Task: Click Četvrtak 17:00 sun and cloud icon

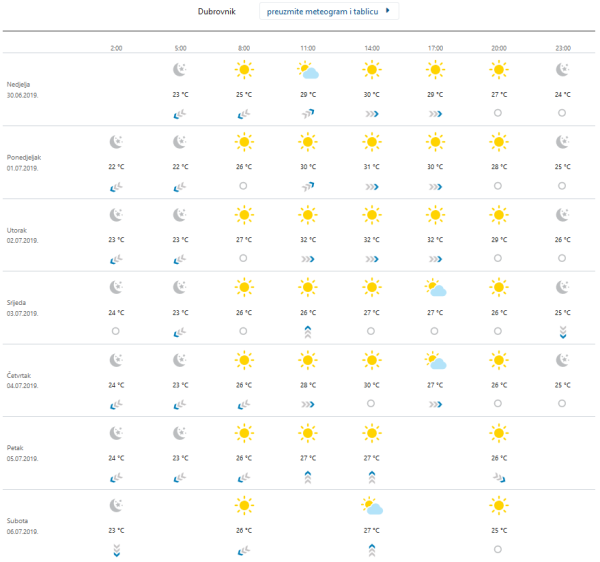Action: tap(434, 360)
